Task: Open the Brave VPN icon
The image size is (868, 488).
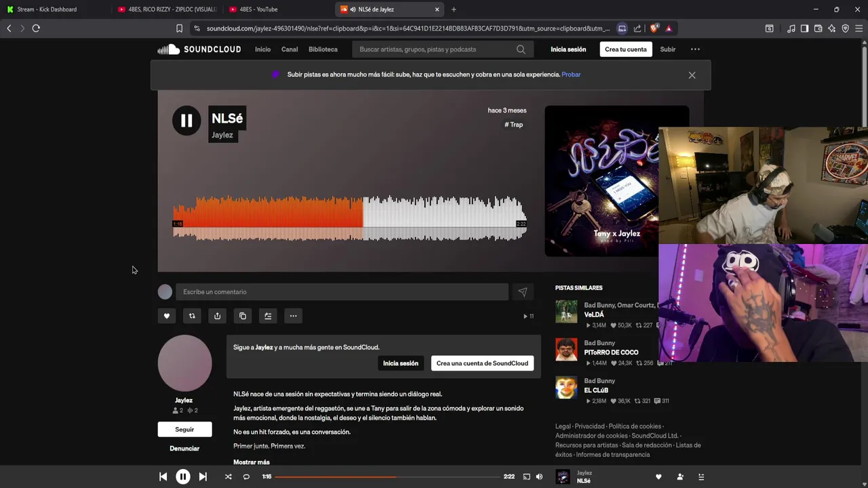Action: [x=845, y=28]
